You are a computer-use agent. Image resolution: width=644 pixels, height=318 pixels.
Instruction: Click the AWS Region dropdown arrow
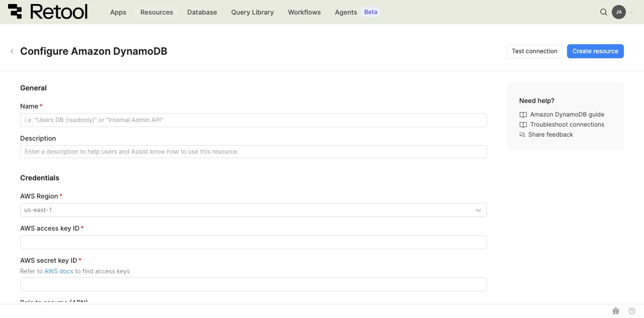pos(478,210)
